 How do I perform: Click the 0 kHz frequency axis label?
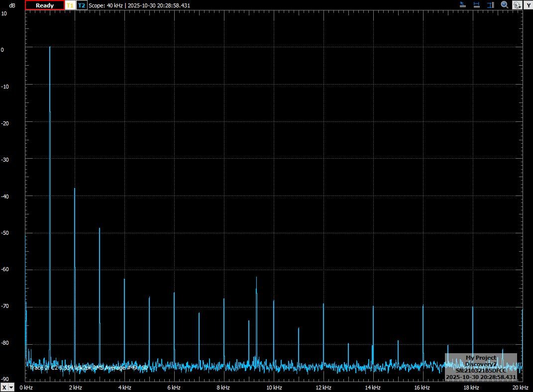26,388
